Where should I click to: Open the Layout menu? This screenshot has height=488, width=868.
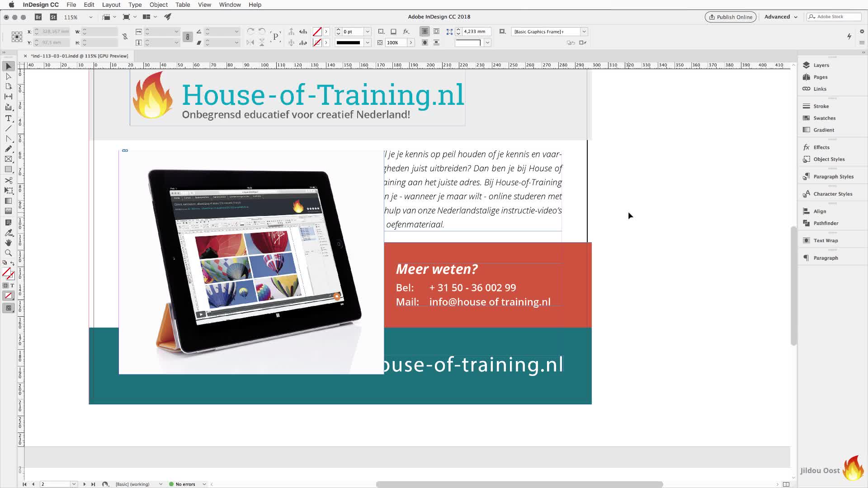point(111,5)
